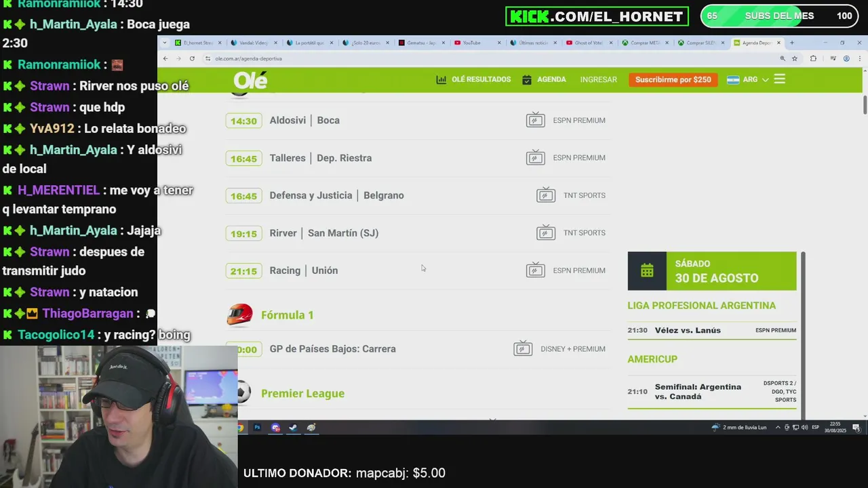Screen dimensions: 868x488
Task: Click the Fórmula 1 helmet icon
Action: [240, 314]
